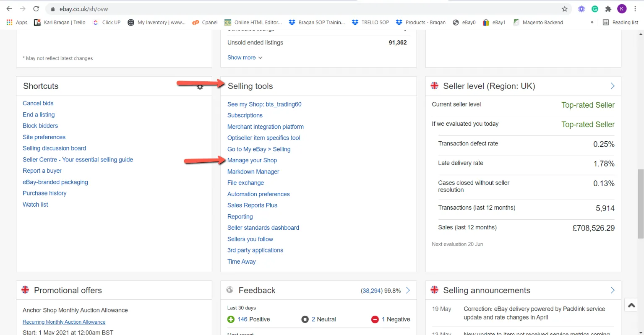644x335 pixels.
Task: Open Seller standards dashboard
Action: [263, 228]
